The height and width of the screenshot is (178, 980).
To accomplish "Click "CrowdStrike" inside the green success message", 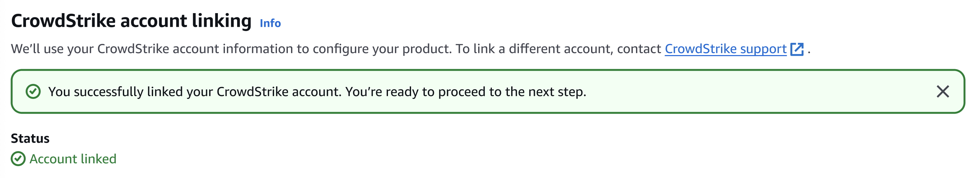I will pos(252,92).
